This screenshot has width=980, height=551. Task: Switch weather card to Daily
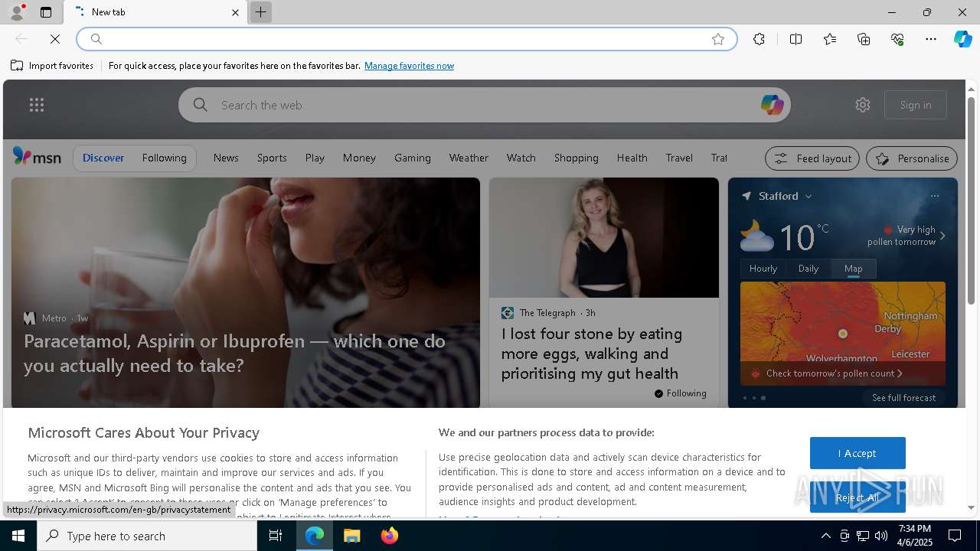pyautogui.click(x=808, y=269)
